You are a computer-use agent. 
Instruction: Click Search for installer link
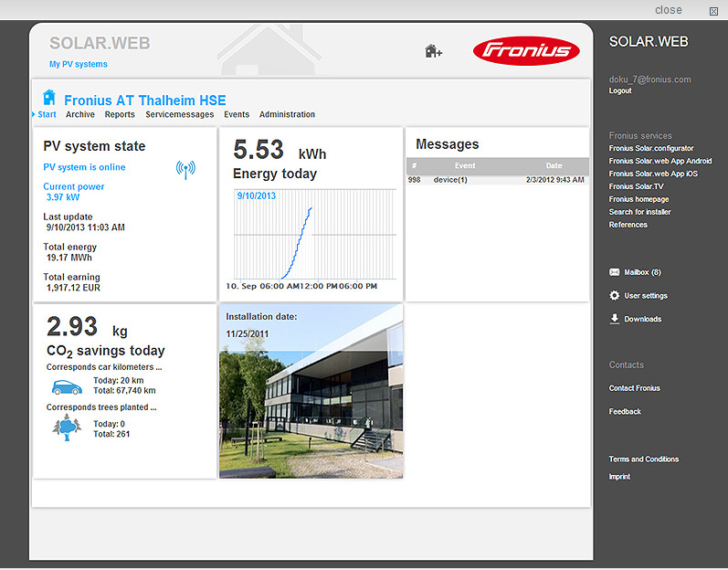[639, 212]
